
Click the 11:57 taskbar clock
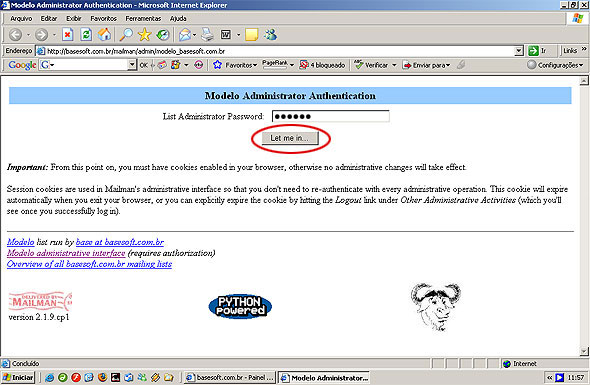(576, 377)
